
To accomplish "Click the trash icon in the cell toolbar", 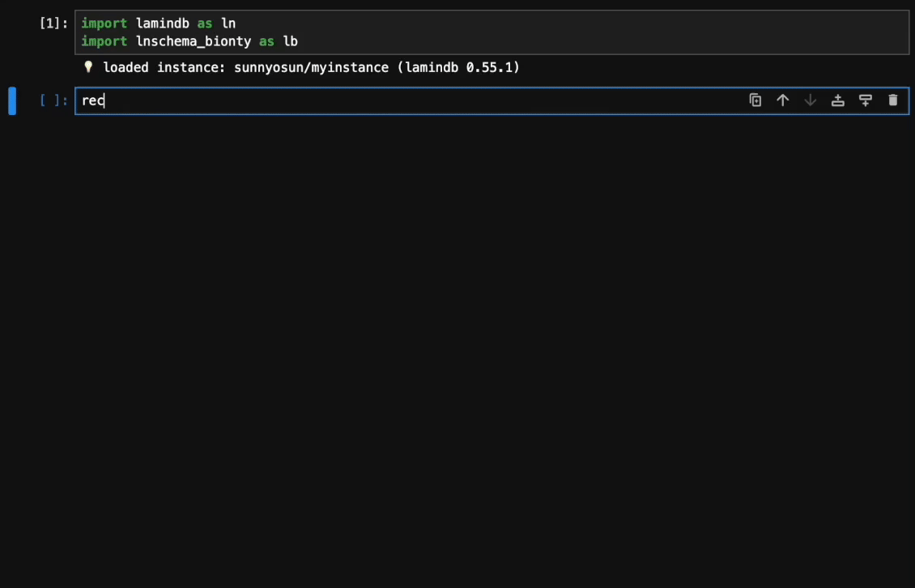I will pyautogui.click(x=893, y=100).
